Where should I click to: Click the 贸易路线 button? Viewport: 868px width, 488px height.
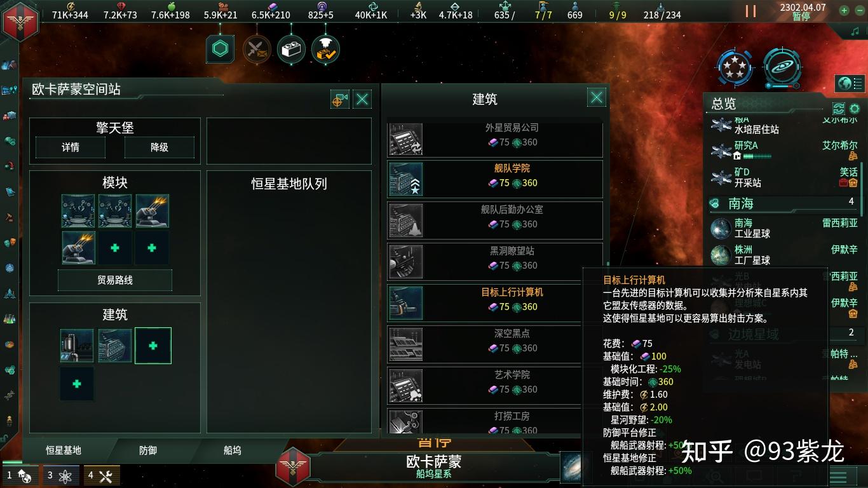click(115, 280)
